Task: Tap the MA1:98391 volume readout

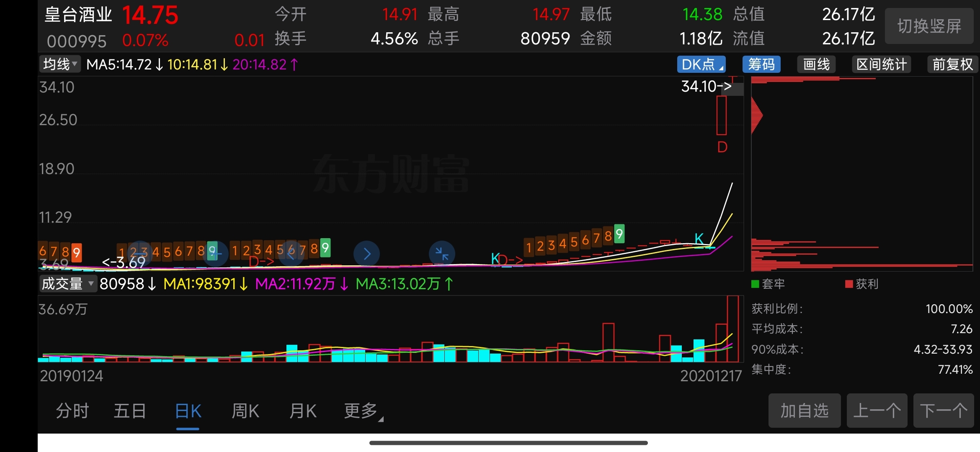Action: click(x=205, y=284)
